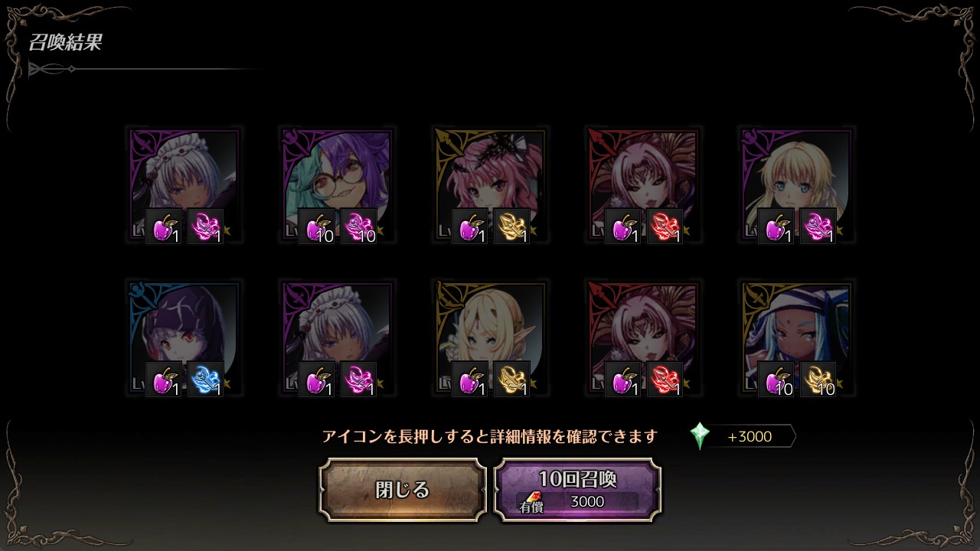Close the summon results with 閉じる
Viewport: 980px width, 551px height.
tap(403, 490)
